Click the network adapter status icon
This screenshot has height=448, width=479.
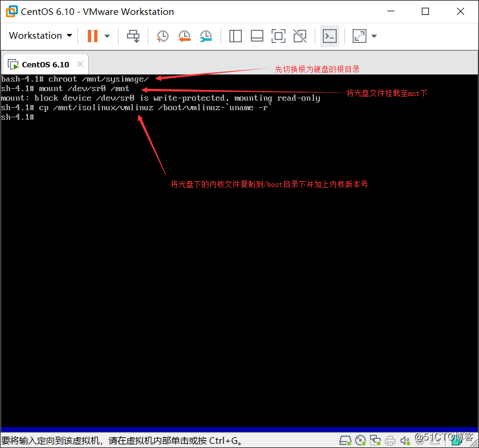pos(375,441)
